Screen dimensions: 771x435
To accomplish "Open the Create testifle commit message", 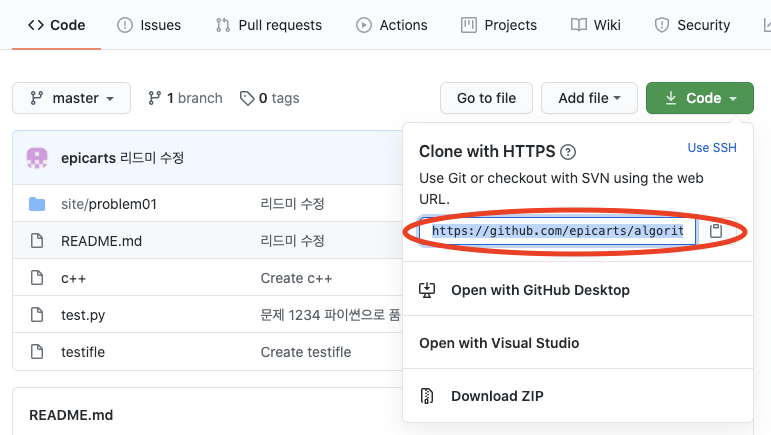I will pos(306,352).
